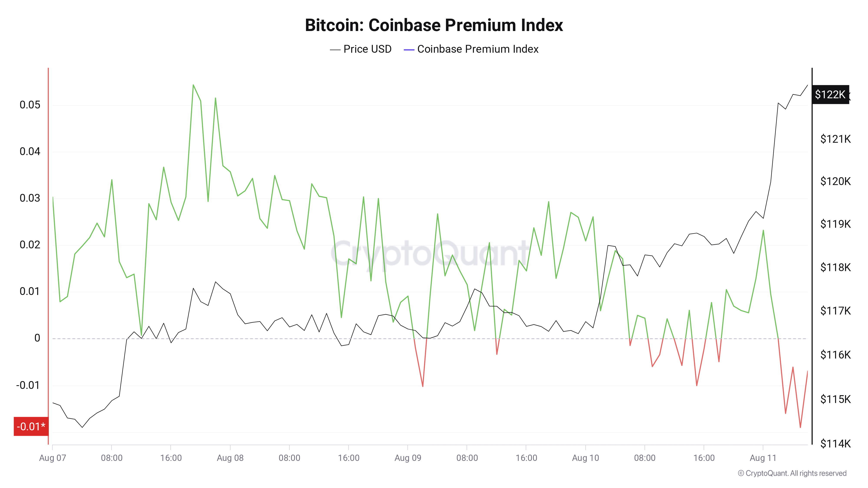Click the red -0.01* current value badge
868x488 pixels.
[31, 426]
